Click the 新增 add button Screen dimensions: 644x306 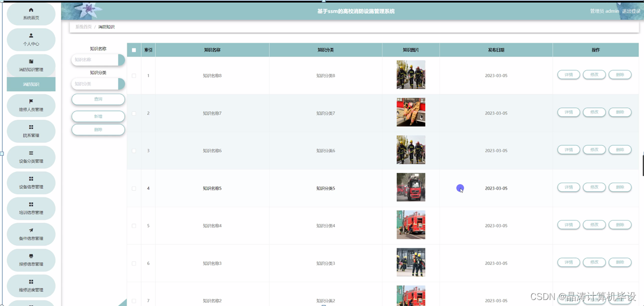point(98,116)
